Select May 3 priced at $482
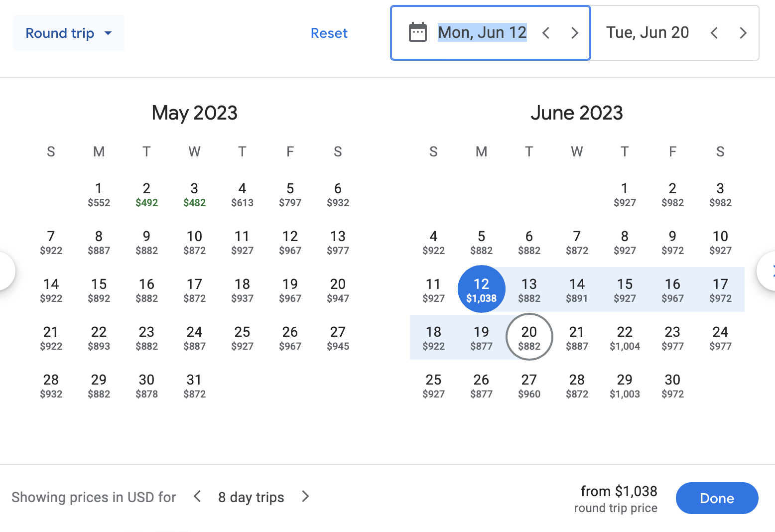 point(194,194)
